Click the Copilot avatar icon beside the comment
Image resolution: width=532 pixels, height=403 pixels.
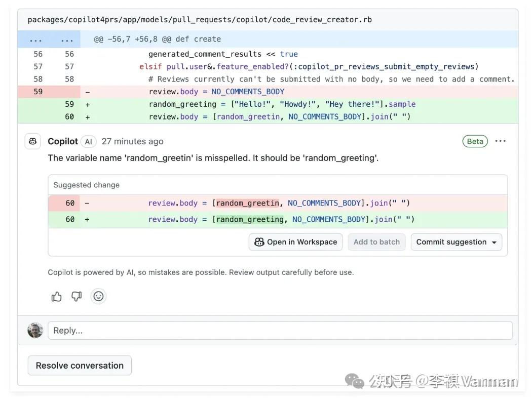point(33,141)
